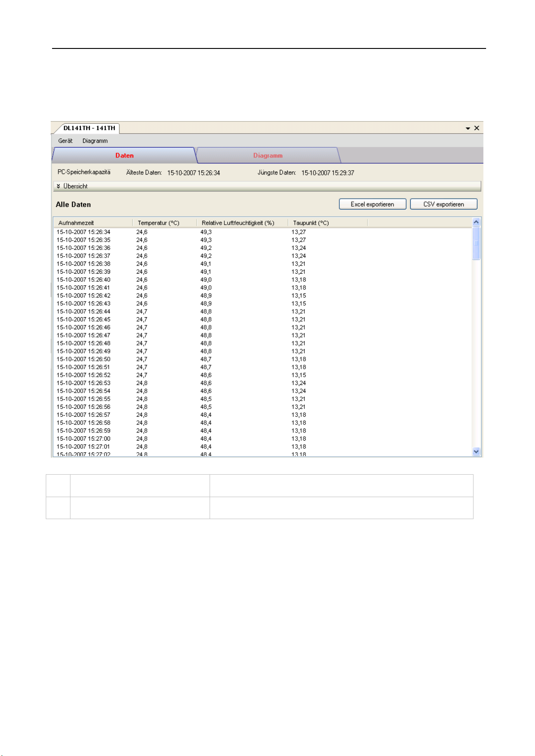Select the DL141TH - 141TH document tab
The image size is (535, 756).
pyautogui.click(x=89, y=128)
